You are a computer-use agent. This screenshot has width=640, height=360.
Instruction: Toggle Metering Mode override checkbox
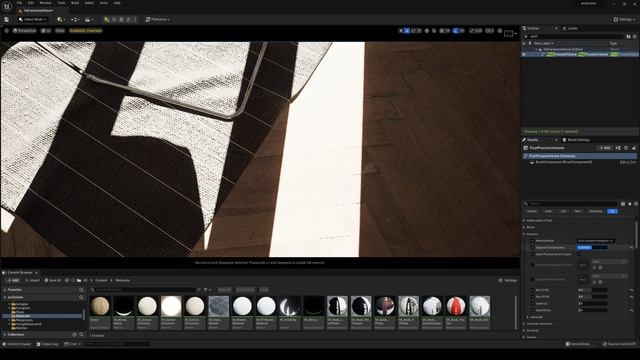click(532, 241)
